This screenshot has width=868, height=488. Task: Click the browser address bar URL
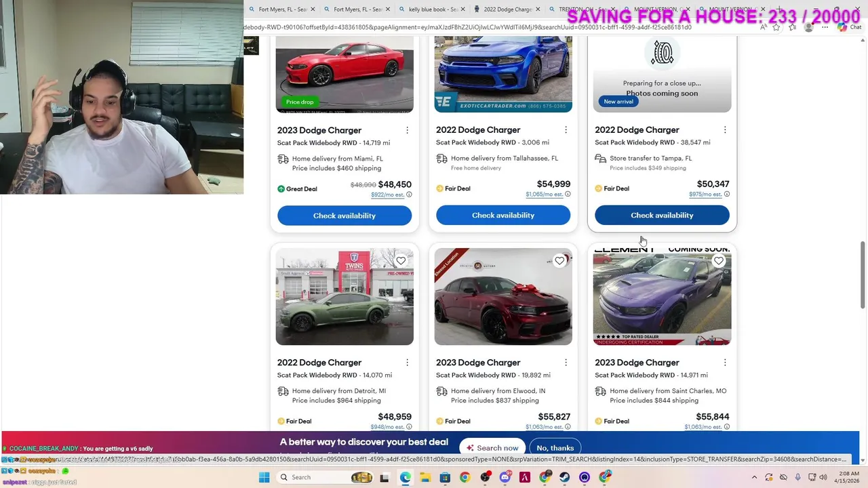(x=468, y=27)
